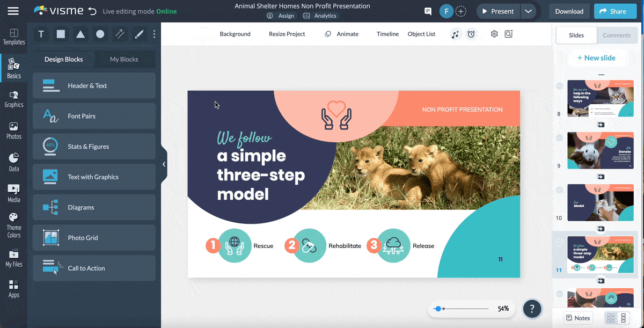
Task: Insert a rectangle shape from the toolbar
Action: [61, 34]
